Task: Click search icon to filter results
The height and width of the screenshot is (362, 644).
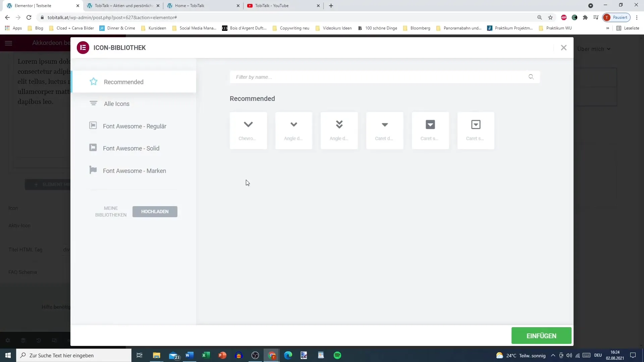Action: click(x=531, y=76)
